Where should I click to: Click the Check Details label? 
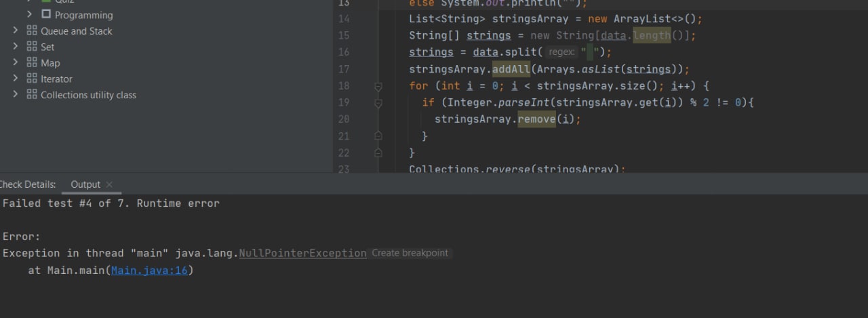(x=28, y=184)
